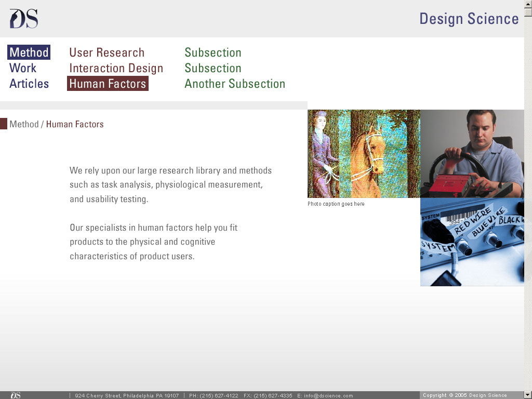This screenshot has width=532, height=399.
Task: Open the man with steering wheel photo
Action: (472, 153)
